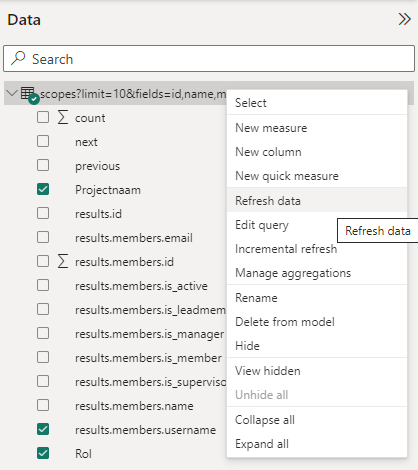Collapse the scopes table chevron

point(12,93)
